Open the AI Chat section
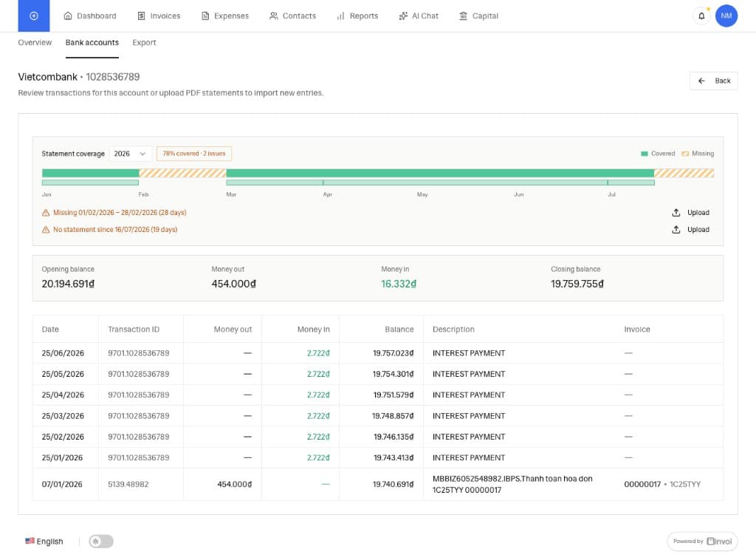This screenshot has width=756, height=560. [419, 16]
